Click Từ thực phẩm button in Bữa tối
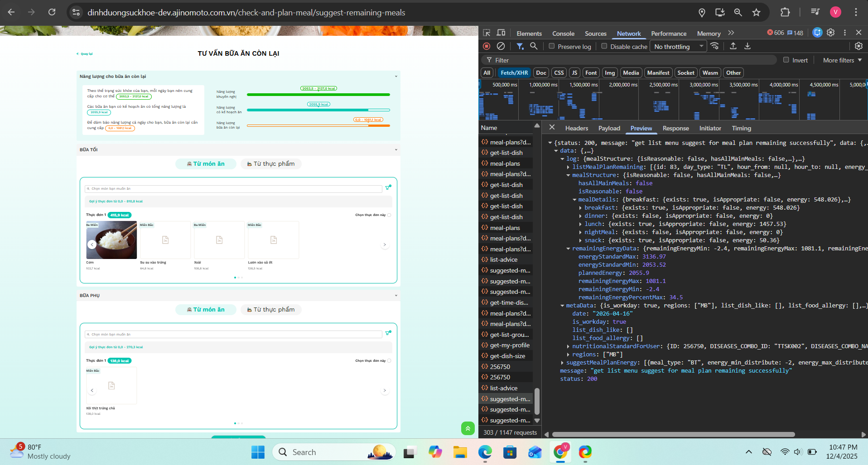868x465 pixels. point(271,164)
